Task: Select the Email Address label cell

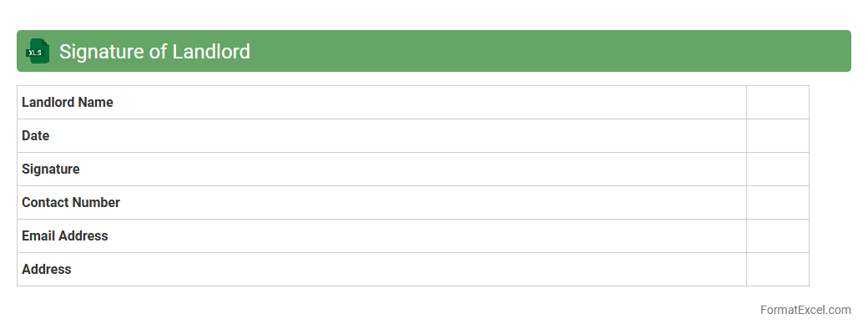Action: point(65,236)
